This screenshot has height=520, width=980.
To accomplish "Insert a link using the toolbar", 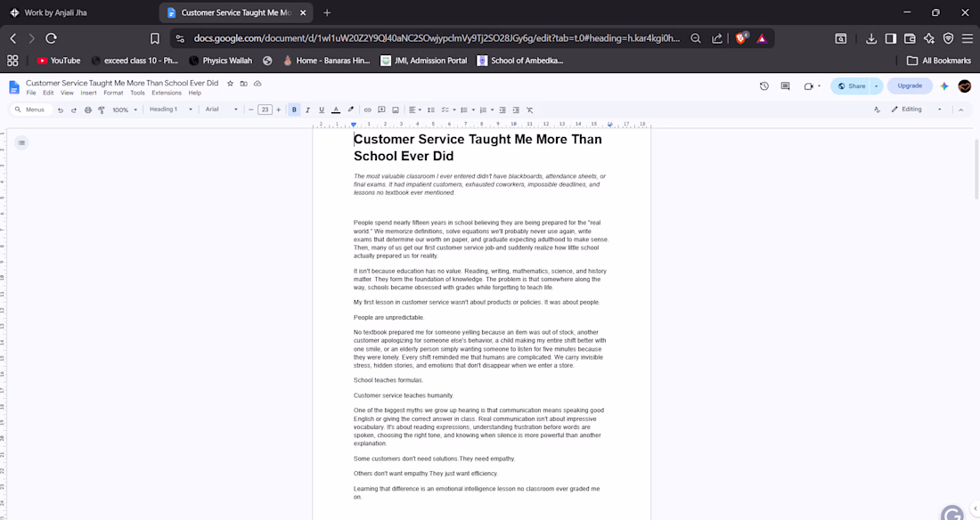I will coord(367,110).
